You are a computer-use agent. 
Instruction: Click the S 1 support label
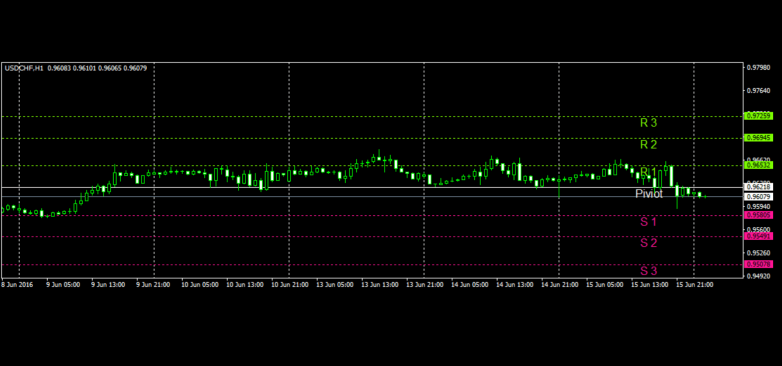click(x=648, y=222)
